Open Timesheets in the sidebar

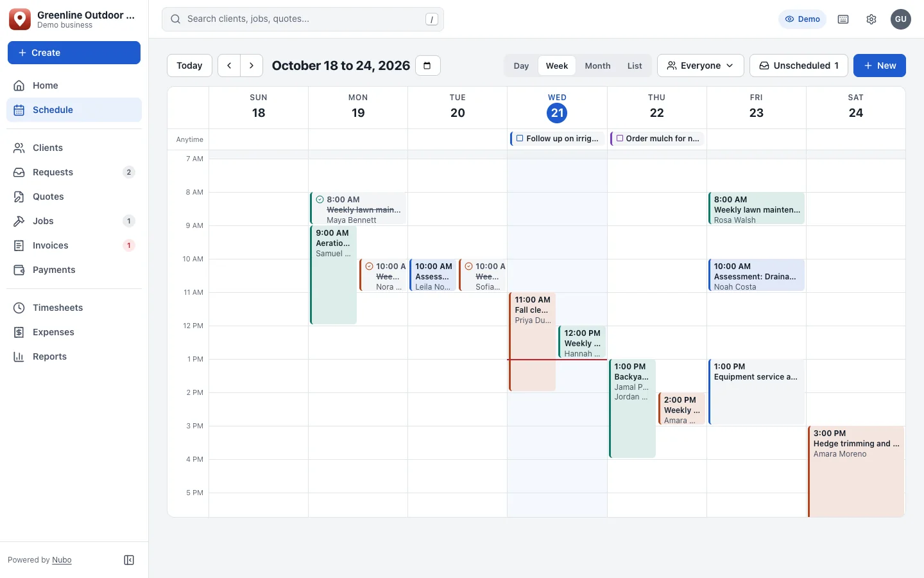point(74,308)
